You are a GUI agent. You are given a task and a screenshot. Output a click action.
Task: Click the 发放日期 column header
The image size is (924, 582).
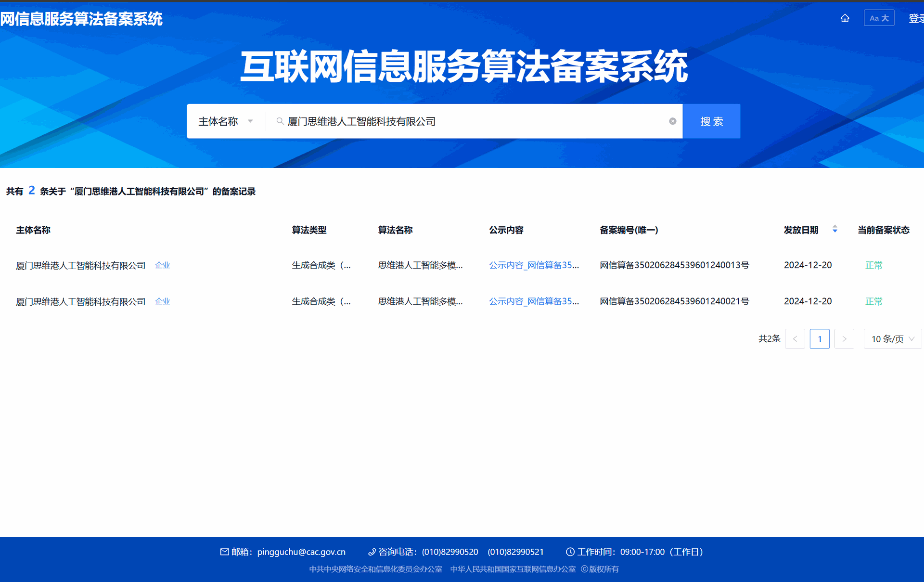pyautogui.click(x=801, y=230)
